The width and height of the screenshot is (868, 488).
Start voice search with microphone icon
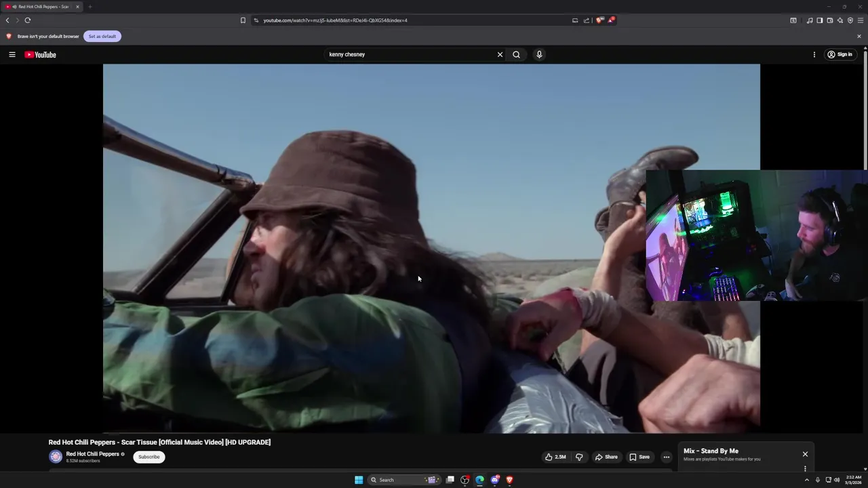click(x=539, y=54)
